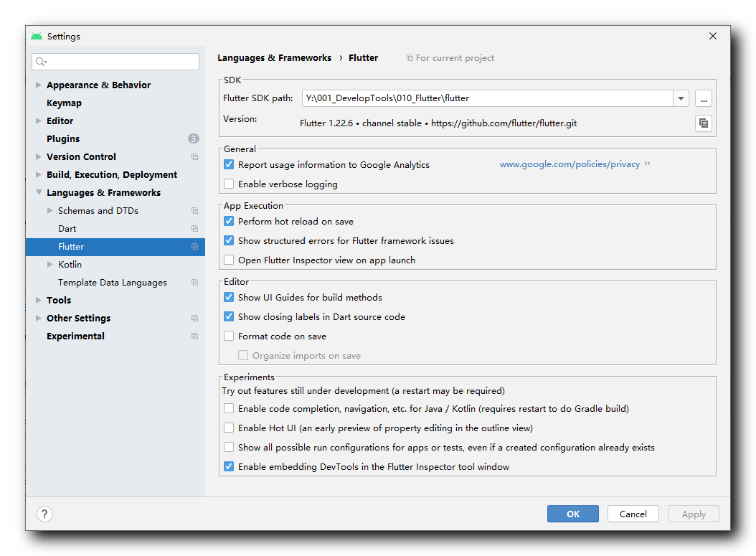Open the Google privacy policy link

pyautogui.click(x=570, y=164)
